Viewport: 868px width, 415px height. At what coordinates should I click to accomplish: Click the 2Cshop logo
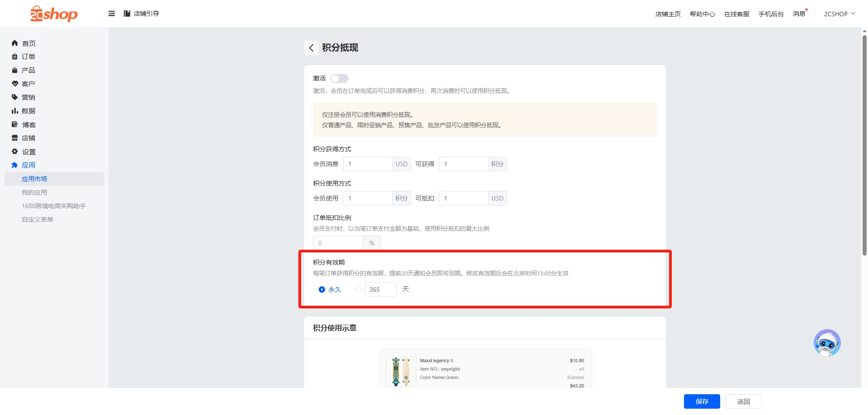tap(54, 14)
